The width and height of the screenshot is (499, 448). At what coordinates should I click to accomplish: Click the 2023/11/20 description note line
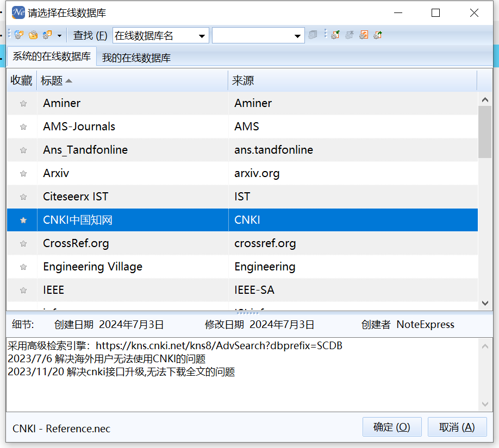pyautogui.click(x=121, y=371)
